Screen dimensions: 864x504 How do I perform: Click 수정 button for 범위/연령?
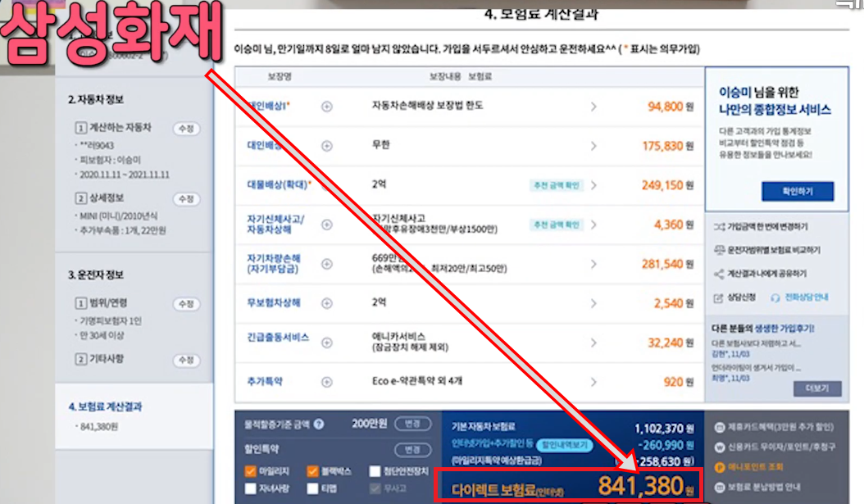pyautogui.click(x=187, y=304)
